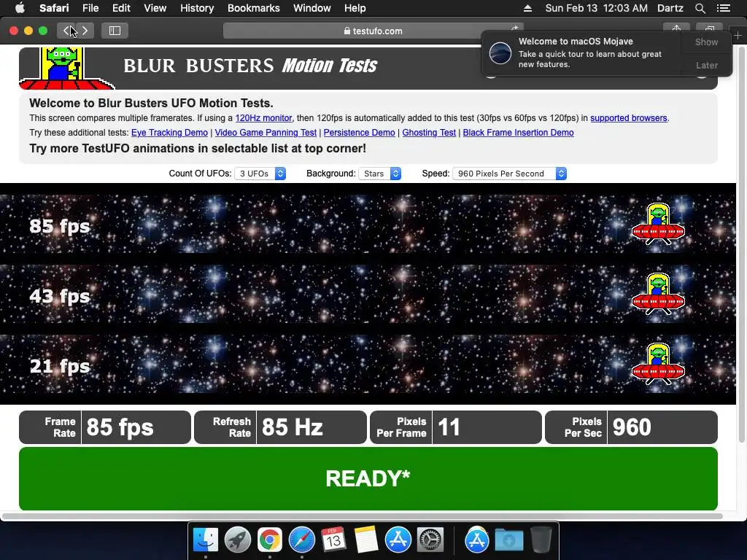
Task: Open the supported browsers link
Action: [628, 118]
